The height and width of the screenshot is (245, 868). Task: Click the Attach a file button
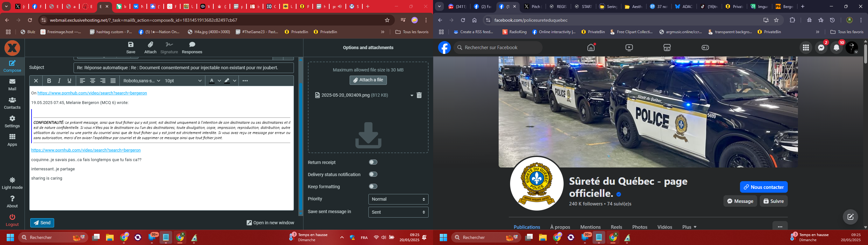click(368, 80)
